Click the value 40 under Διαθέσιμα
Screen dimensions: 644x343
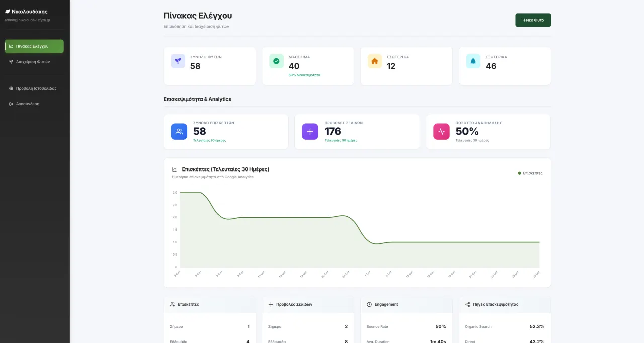294,66
